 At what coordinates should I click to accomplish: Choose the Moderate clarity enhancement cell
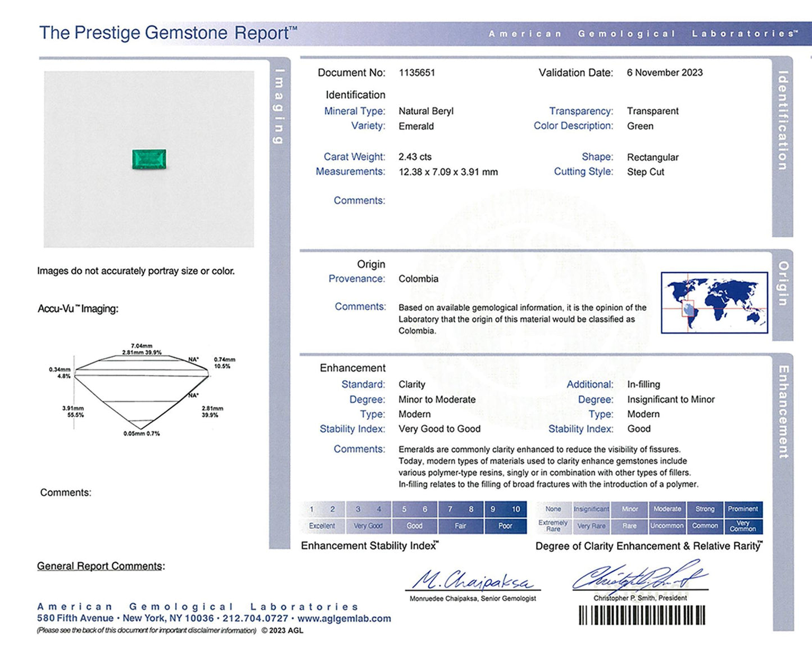[x=667, y=509]
